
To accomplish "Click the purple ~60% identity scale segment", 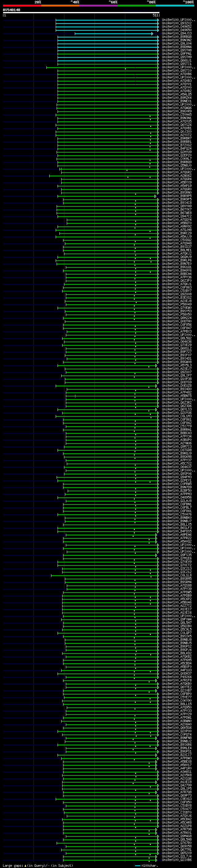I will [99, 6].
